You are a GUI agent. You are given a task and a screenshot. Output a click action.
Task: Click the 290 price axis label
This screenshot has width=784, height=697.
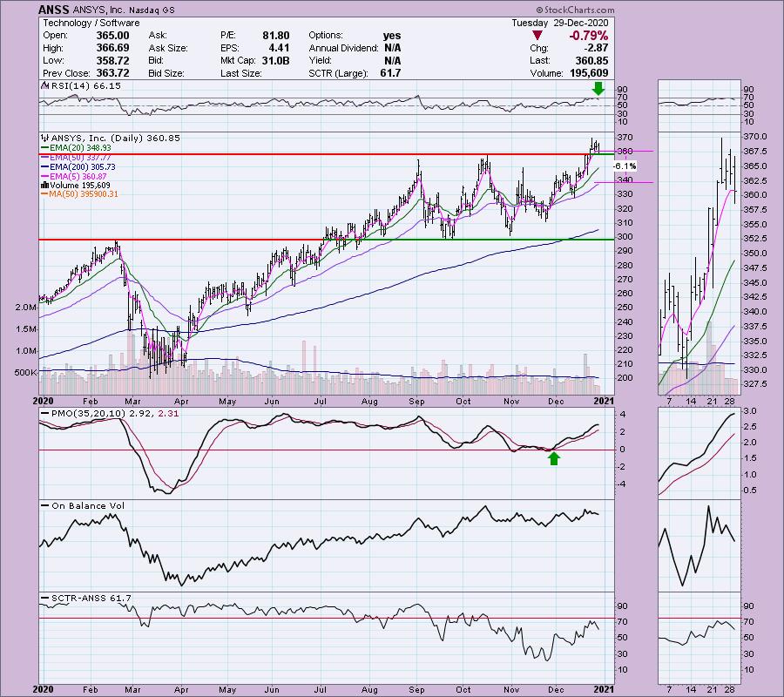(x=625, y=251)
